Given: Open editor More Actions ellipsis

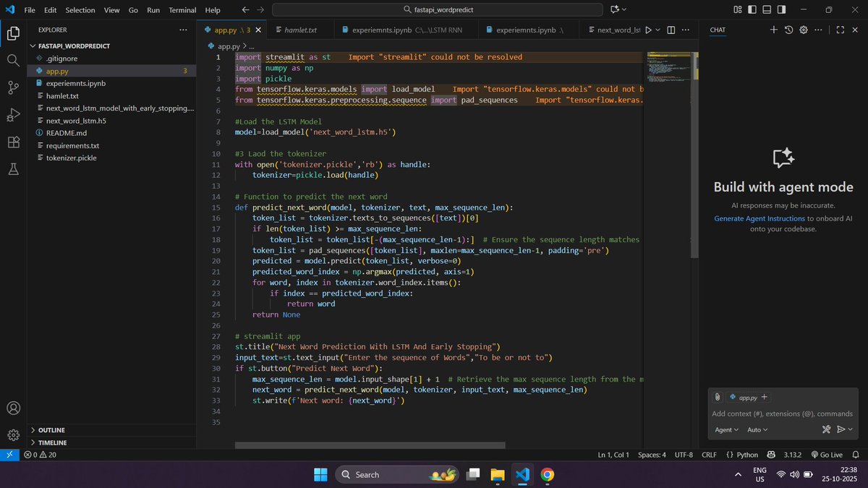Looking at the screenshot, I should click(x=686, y=30).
